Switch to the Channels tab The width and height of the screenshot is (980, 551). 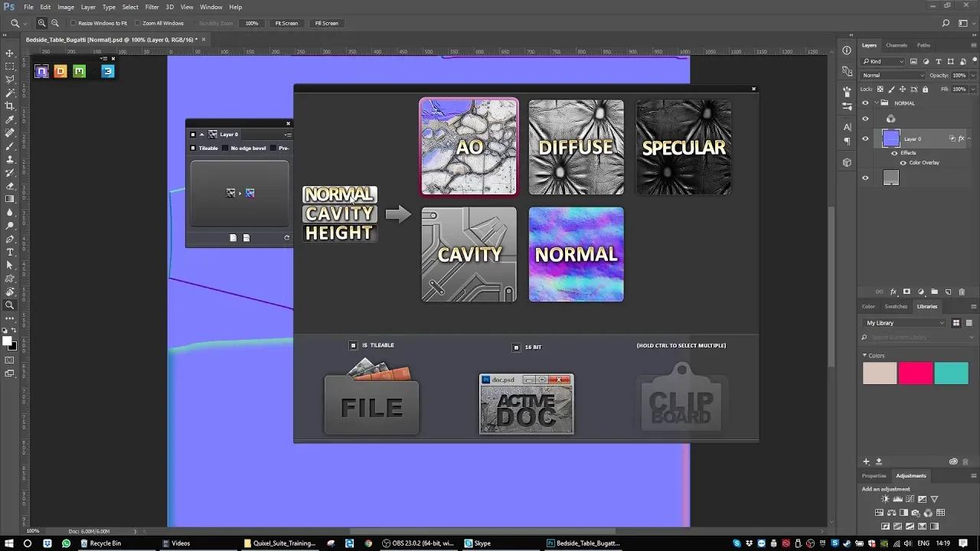(x=896, y=45)
